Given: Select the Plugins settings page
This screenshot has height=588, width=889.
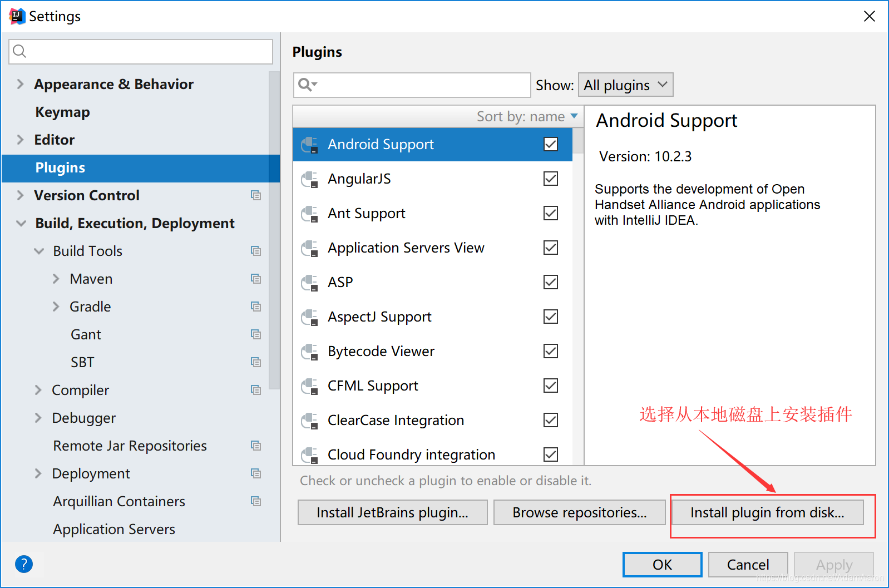Looking at the screenshot, I should pyautogui.click(x=141, y=168).
